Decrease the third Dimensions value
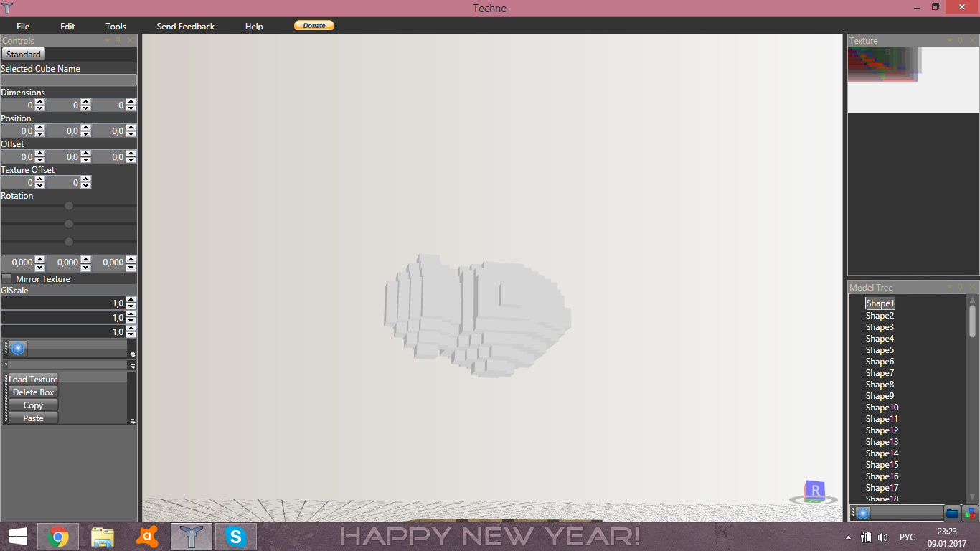The height and width of the screenshot is (551, 980). (131, 108)
